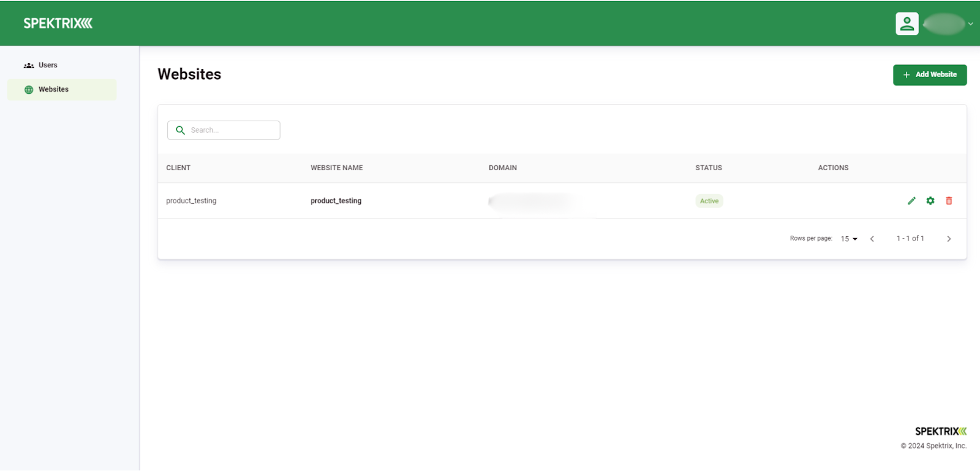
Task: Click the Rows per page label
Action: [x=811, y=239]
